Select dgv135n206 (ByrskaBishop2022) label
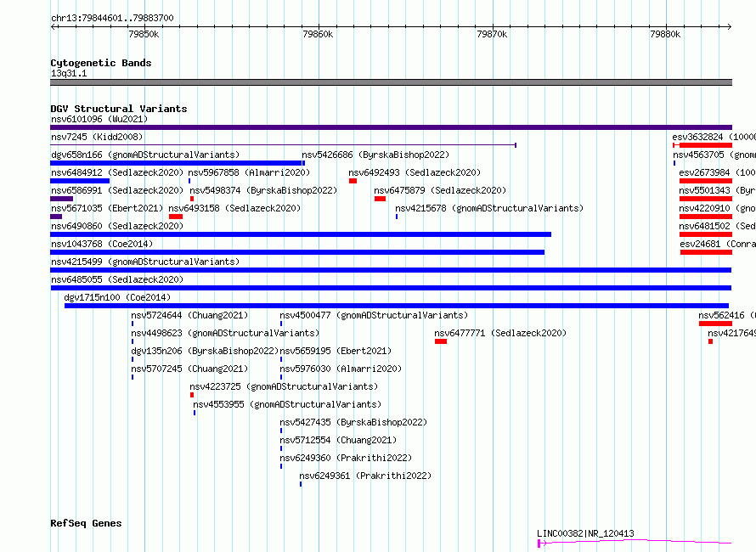The width and height of the screenshot is (756, 552). [x=205, y=351]
